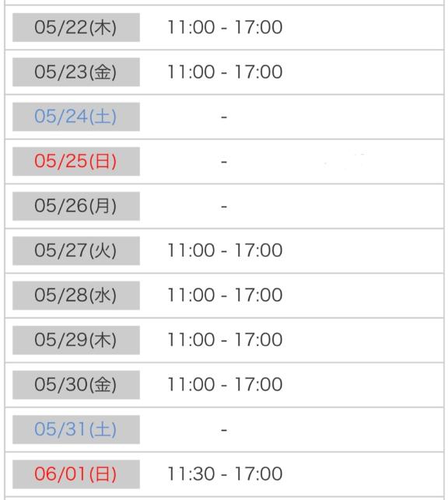
Task: Select the hours entry beside 05/30(金)
Action: click(225, 384)
